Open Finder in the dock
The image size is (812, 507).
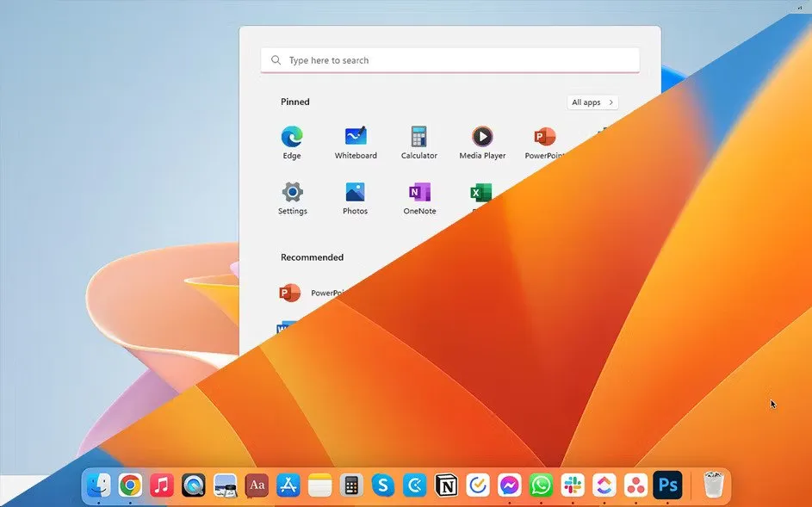tap(98, 485)
